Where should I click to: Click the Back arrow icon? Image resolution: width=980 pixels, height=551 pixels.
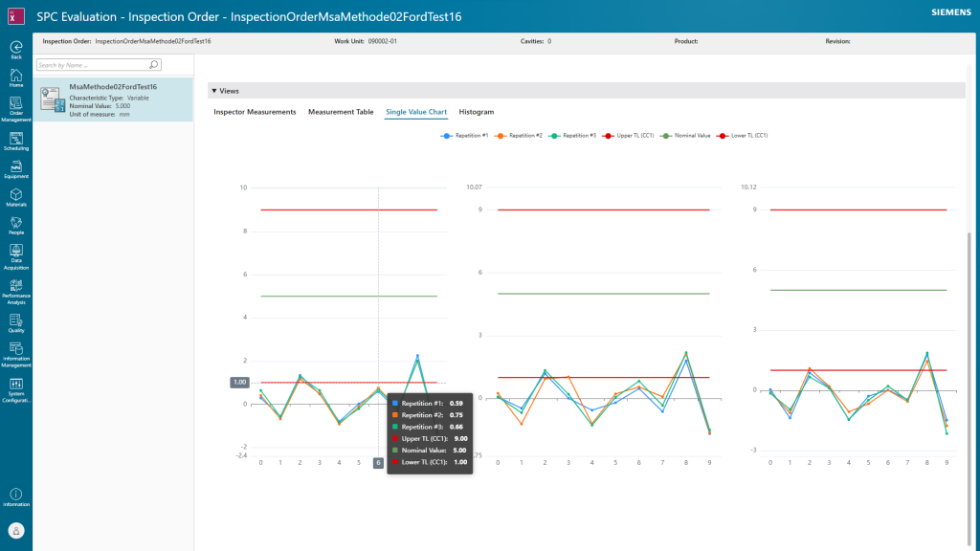click(x=16, y=47)
